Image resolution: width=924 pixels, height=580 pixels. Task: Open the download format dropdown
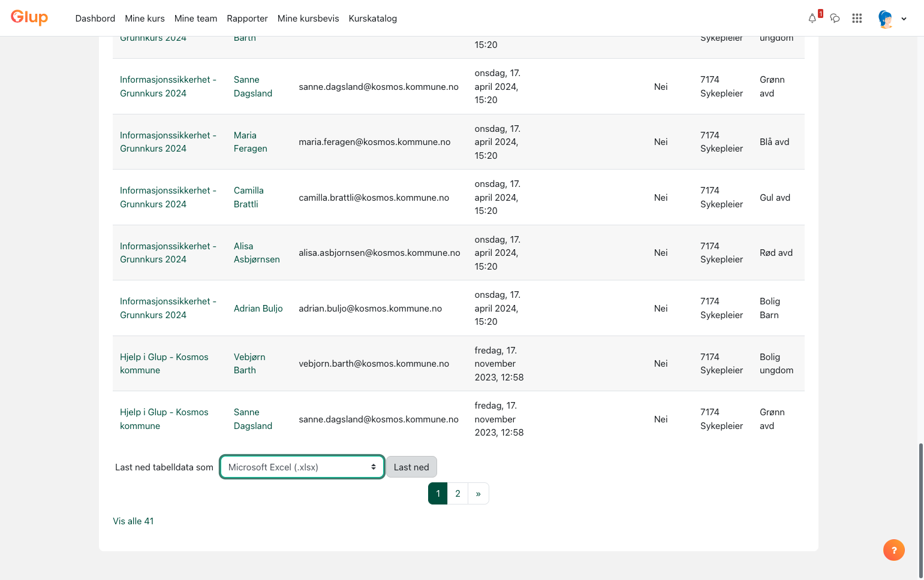point(302,467)
